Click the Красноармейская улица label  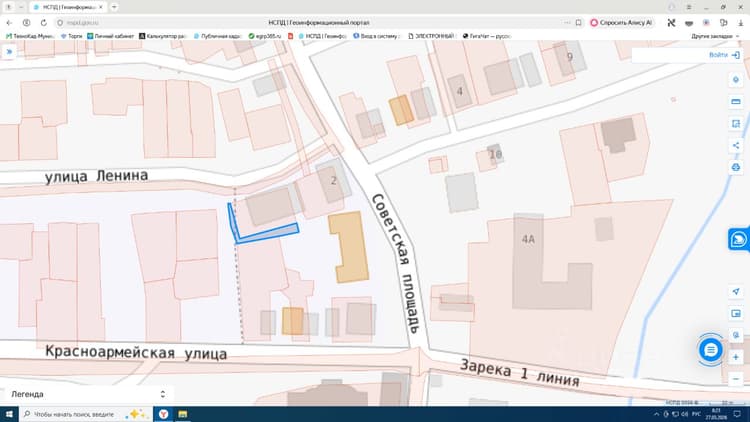click(x=136, y=353)
